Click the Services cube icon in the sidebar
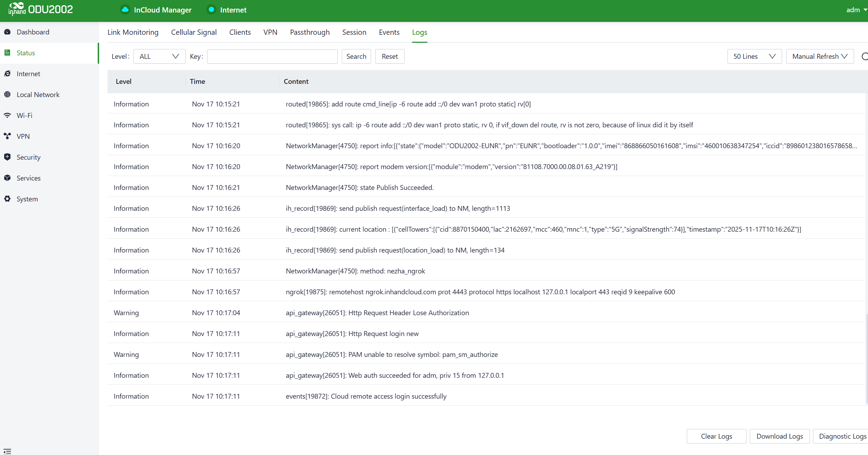Viewport: 868px width, 455px height. pos(7,178)
